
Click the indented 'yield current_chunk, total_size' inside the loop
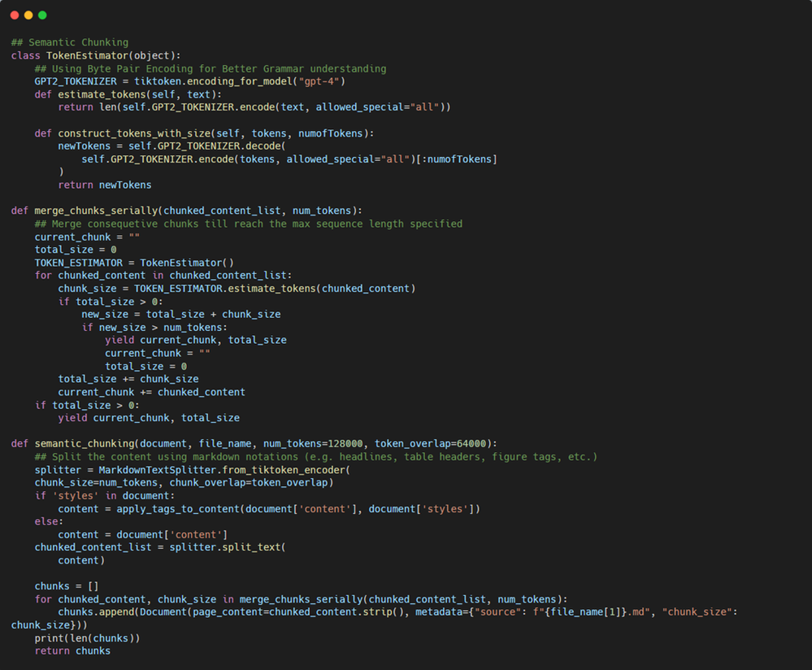coord(196,340)
